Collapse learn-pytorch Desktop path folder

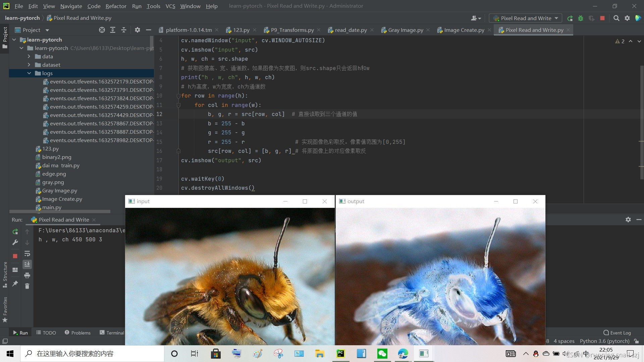click(x=21, y=48)
